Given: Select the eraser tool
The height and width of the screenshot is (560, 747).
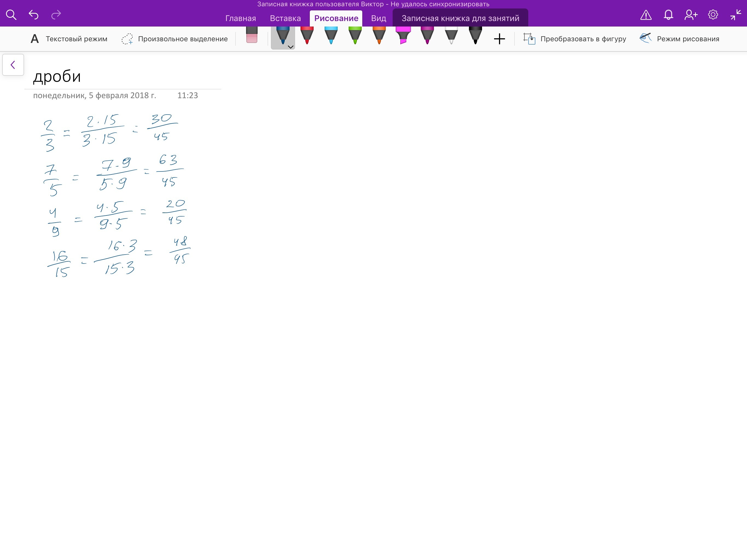Looking at the screenshot, I should tap(252, 36).
